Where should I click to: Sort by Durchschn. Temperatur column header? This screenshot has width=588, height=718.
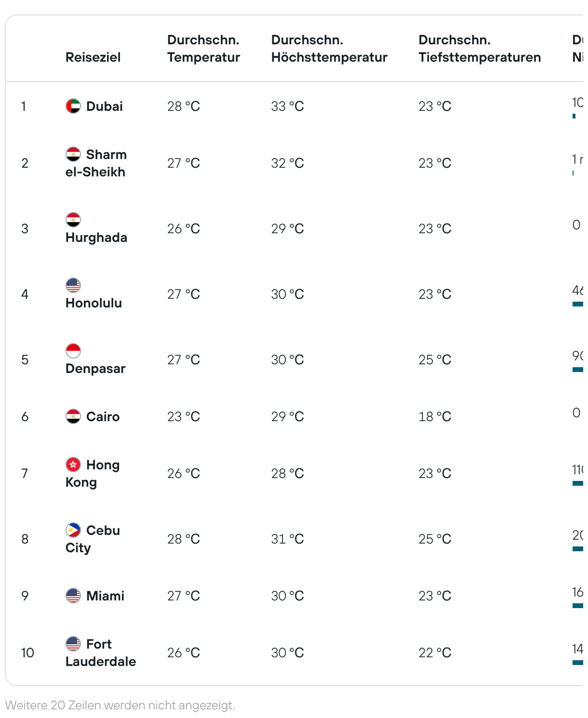pos(203,49)
